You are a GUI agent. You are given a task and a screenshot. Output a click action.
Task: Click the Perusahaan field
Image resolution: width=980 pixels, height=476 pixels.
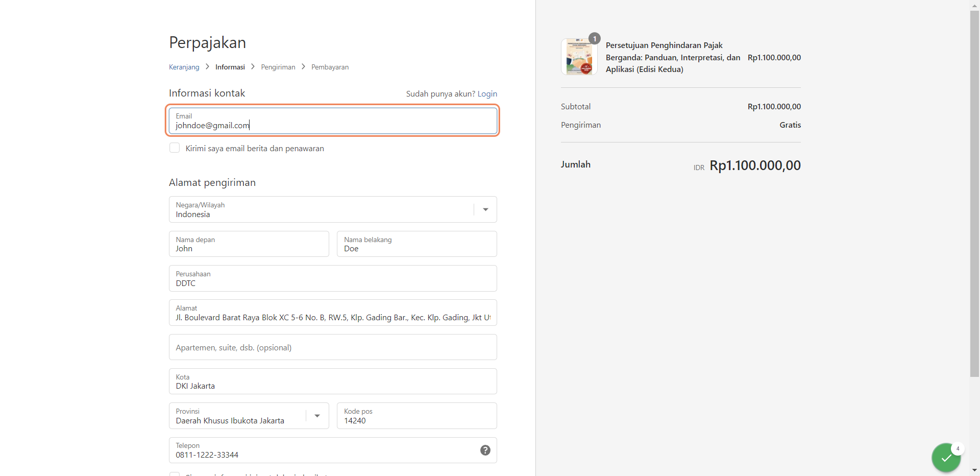click(333, 278)
